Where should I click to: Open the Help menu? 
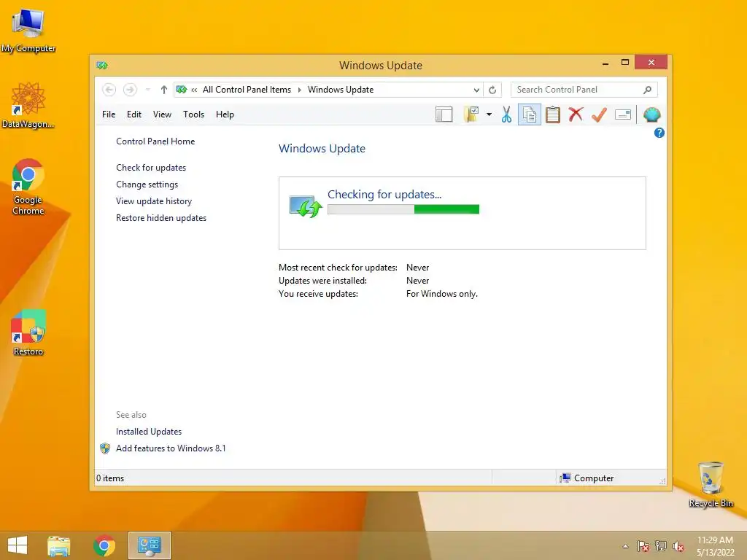click(225, 114)
